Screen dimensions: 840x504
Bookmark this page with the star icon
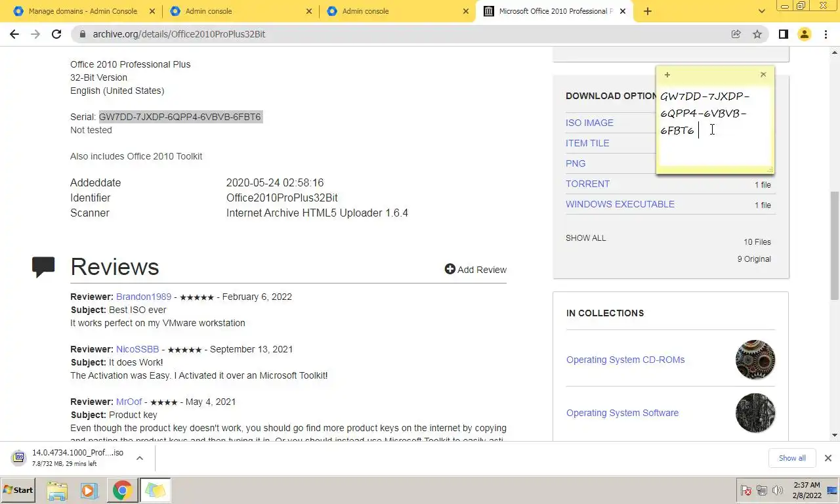click(757, 34)
